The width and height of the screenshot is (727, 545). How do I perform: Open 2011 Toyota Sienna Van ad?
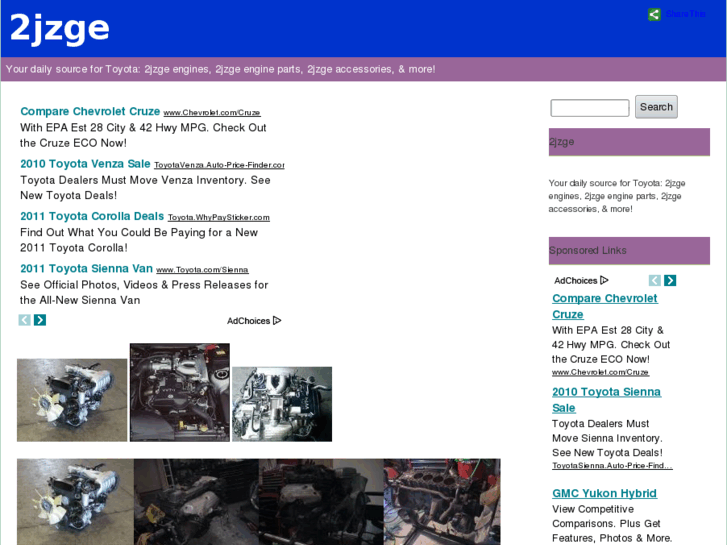(x=86, y=269)
